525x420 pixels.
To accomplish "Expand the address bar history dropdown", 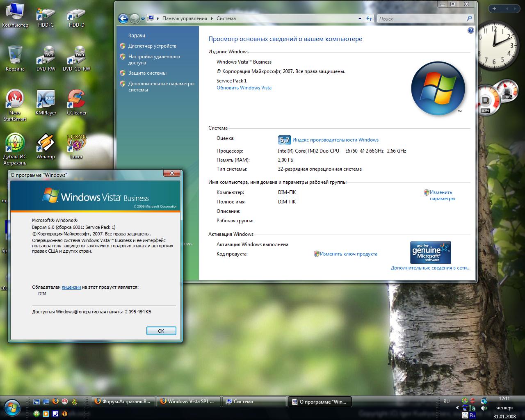I will click(360, 18).
